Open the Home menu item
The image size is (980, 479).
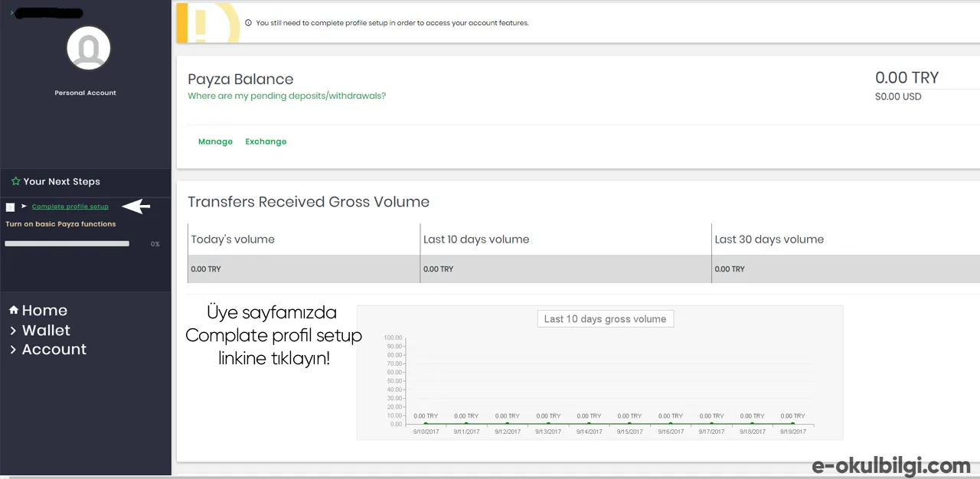tap(44, 310)
